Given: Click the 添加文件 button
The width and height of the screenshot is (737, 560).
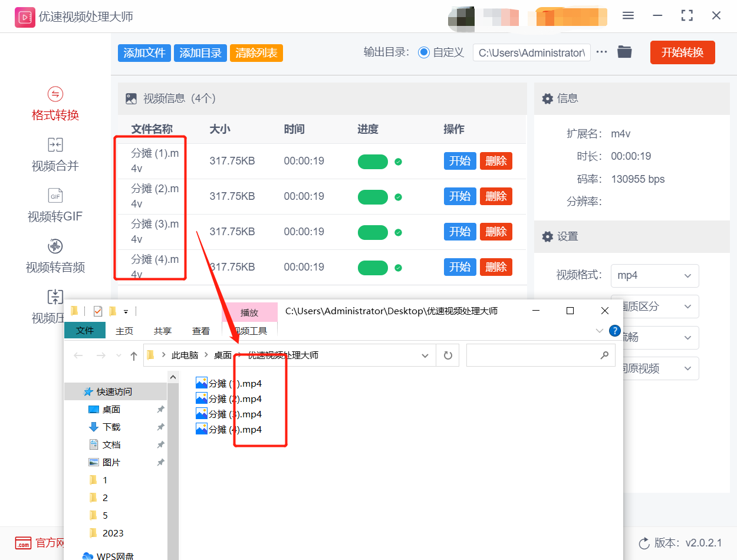Looking at the screenshot, I should pyautogui.click(x=144, y=52).
